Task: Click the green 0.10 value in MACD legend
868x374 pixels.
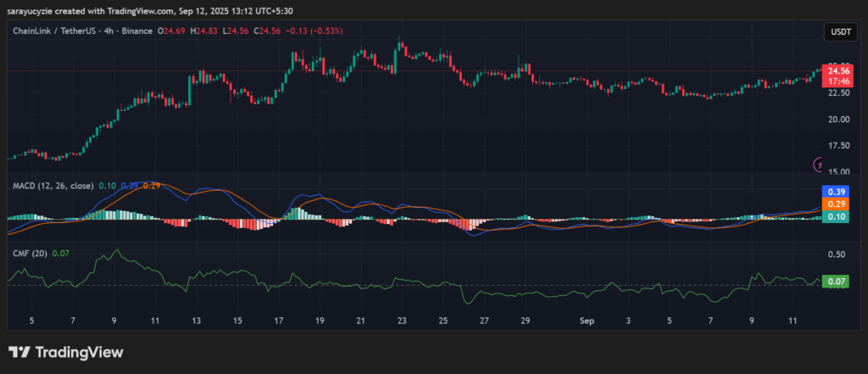Action: (108, 186)
